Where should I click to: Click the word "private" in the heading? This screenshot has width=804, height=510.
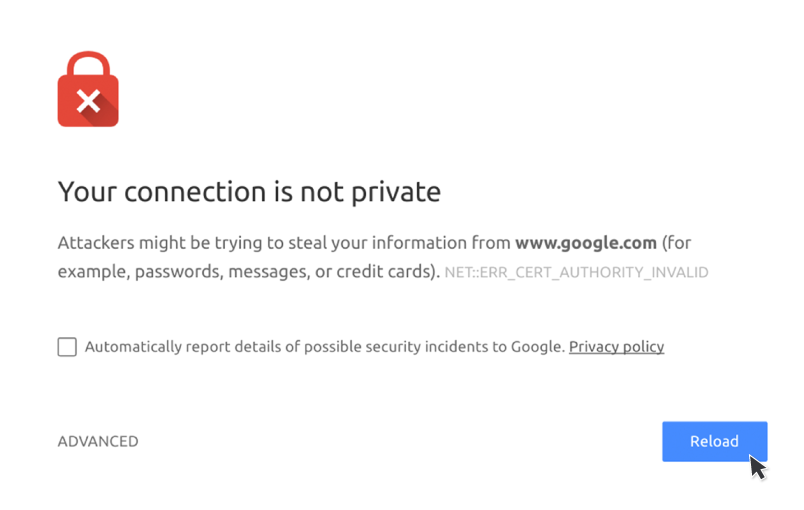tap(400, 191)
